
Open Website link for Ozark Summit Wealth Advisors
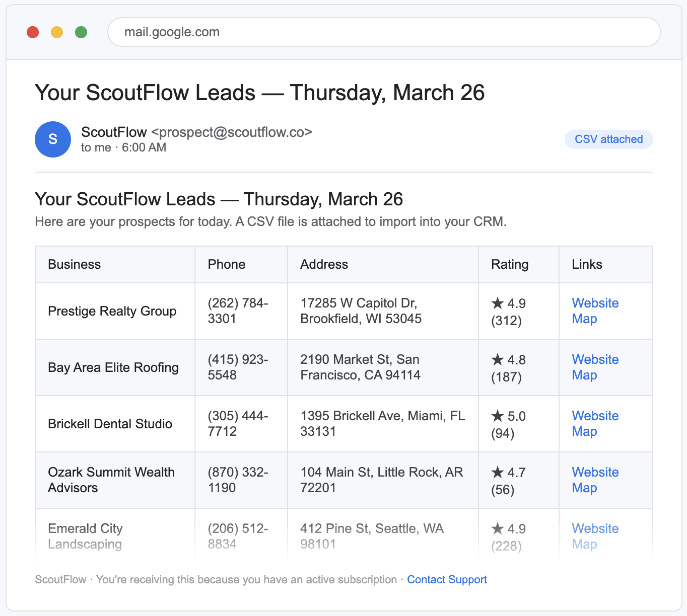tap(595, 472)
